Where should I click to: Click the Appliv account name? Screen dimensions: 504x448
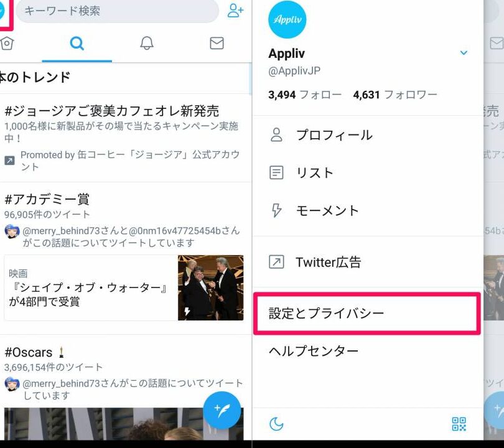(x=286, y=54)
